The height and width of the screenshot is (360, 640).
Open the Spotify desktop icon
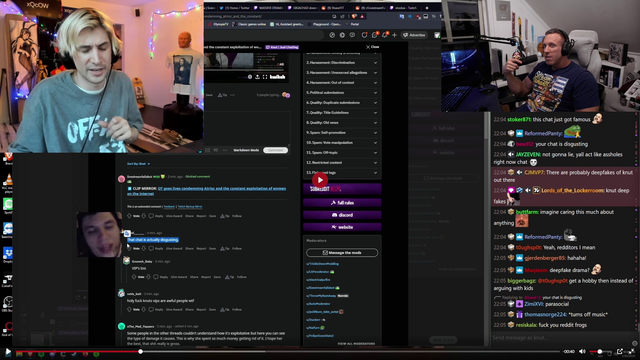(7, 204)
